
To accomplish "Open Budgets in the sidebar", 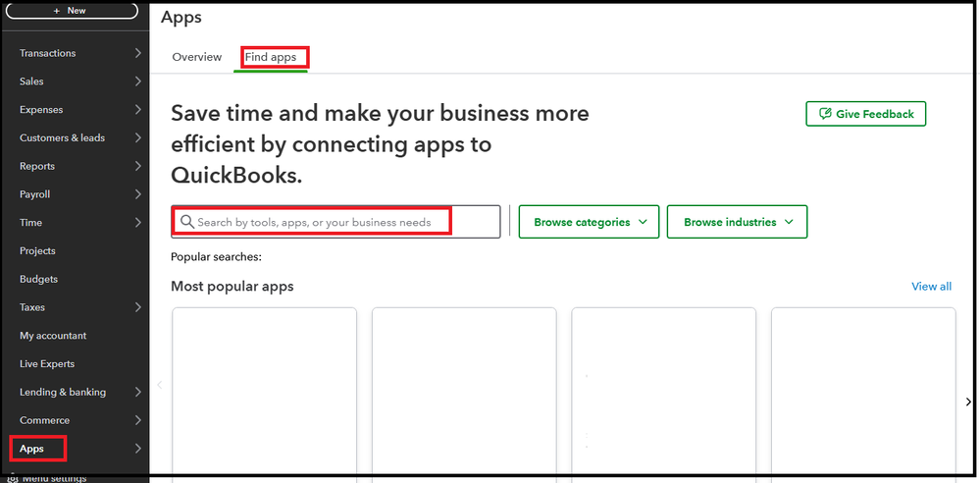I will [38, 279].
